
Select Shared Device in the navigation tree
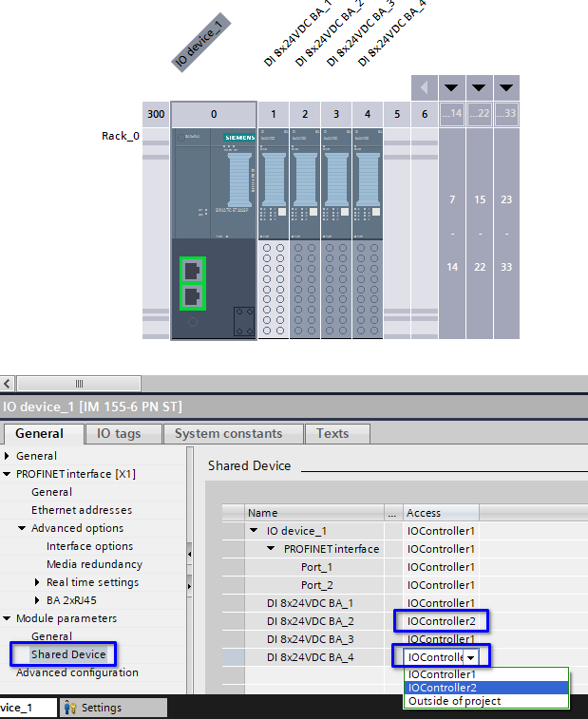point(68,654)
